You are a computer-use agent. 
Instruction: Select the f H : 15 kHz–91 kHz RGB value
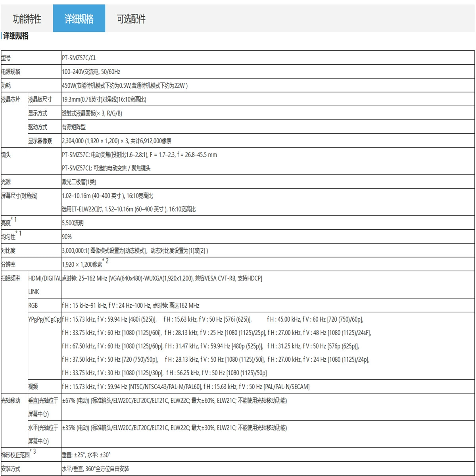[x=131, y=306]
